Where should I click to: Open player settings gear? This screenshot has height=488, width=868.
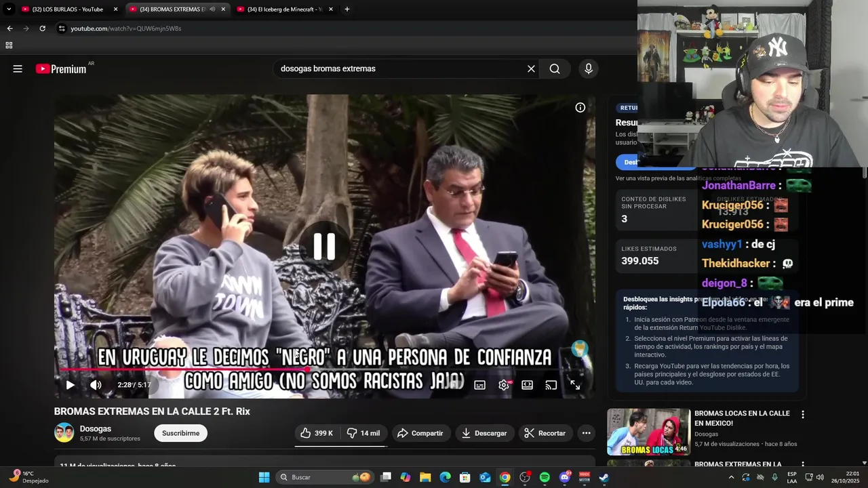504,385
